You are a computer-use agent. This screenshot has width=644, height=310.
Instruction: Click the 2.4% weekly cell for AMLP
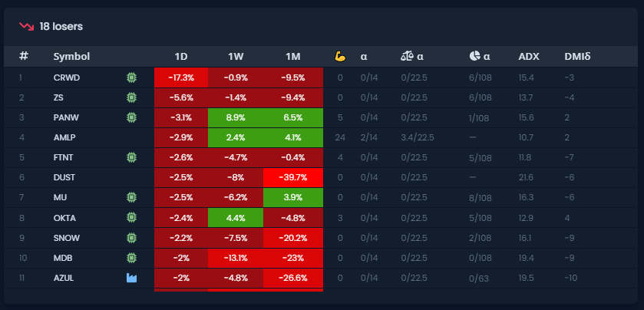[x=236, y=137]
